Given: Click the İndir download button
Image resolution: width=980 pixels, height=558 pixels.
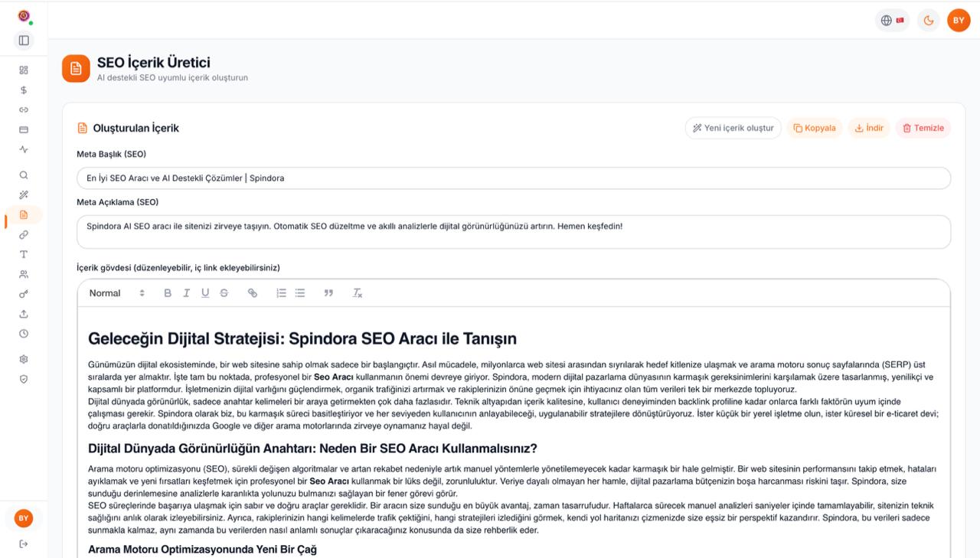Looking at the screenshot, I should [x=869, y=128].
